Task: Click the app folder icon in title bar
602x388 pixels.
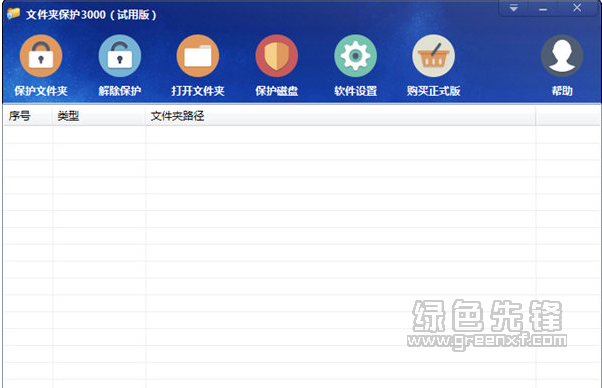Action: click(x=13, y=14)
